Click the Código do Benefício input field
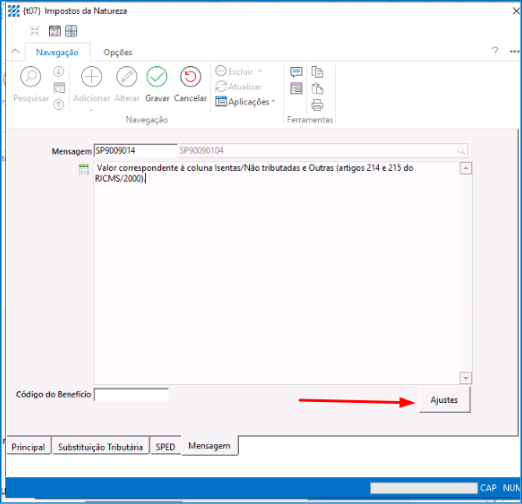Image resolution: width=522 pixels, height=504 pixels. (131, 395)
